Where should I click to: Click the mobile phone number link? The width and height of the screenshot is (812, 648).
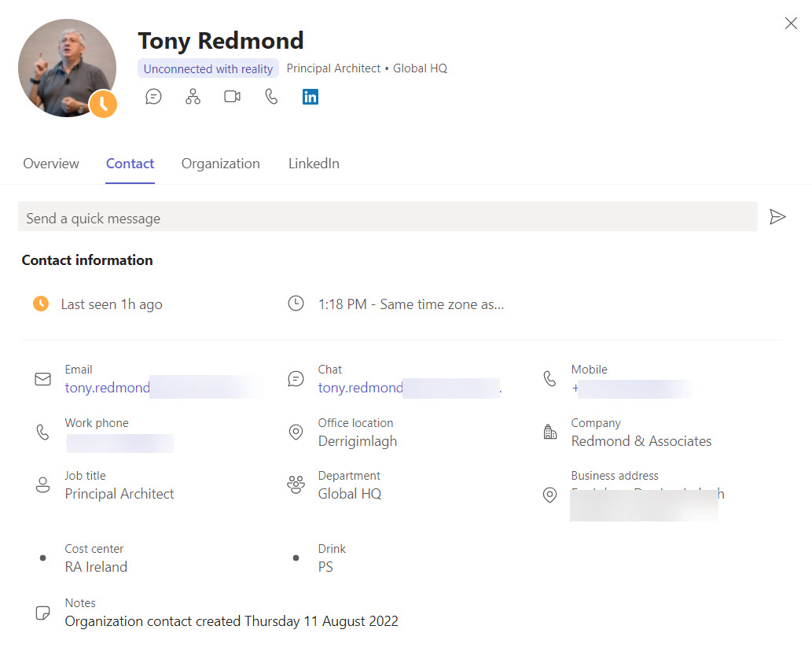[629, 388]
